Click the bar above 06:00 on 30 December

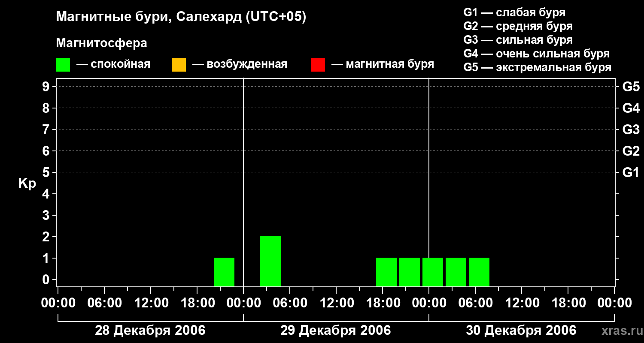(x=479, y=272)
